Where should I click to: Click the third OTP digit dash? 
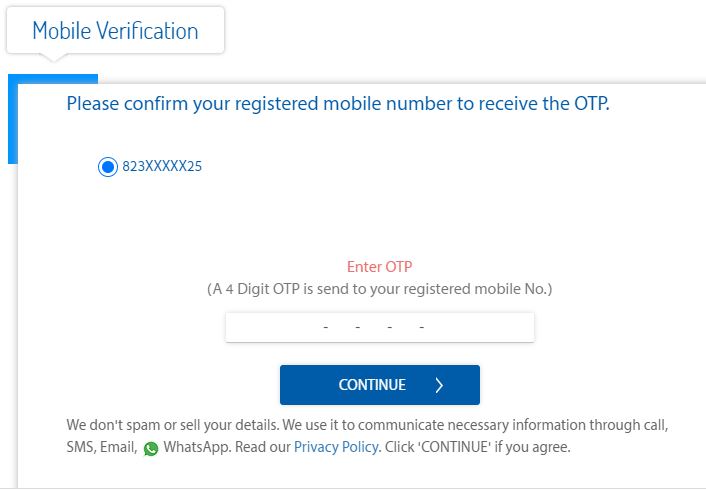[389, 327]
